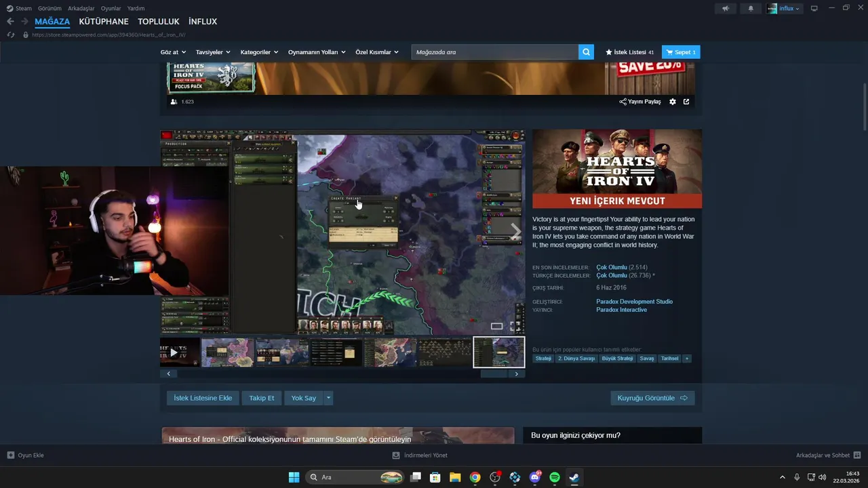Expand the Yok Say dropdown arrow
Image resolution: width=868 pixels, height=488 pixels.
[328, 398]
